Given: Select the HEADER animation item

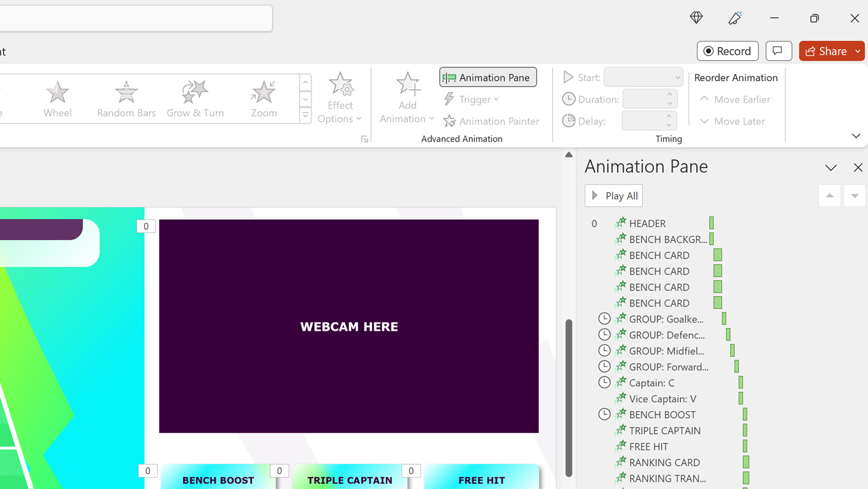Looking at the screenshot, I should click(647, 223).
